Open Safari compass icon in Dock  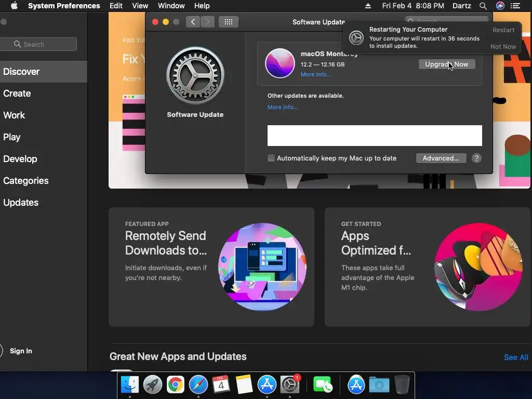click(x=198, y=385)
